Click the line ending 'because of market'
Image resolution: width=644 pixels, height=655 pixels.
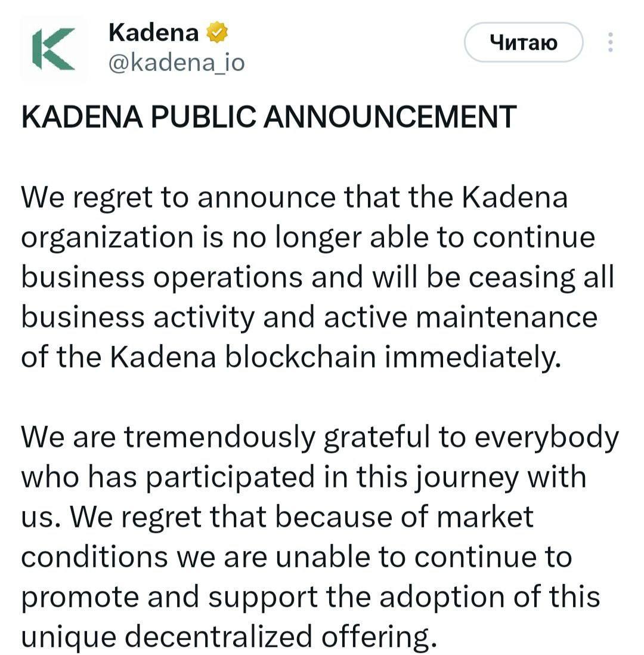(277, 517)
